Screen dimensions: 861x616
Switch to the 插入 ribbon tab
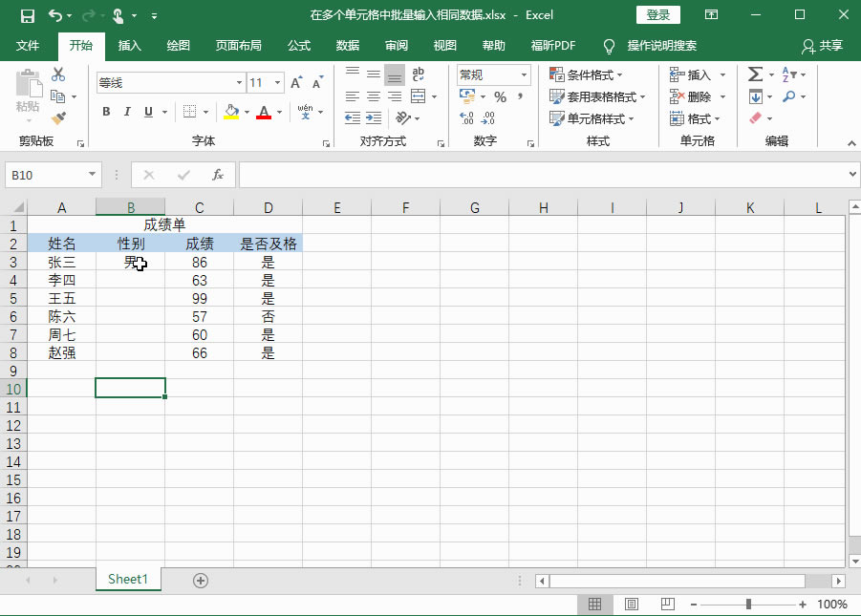[130, 45]
